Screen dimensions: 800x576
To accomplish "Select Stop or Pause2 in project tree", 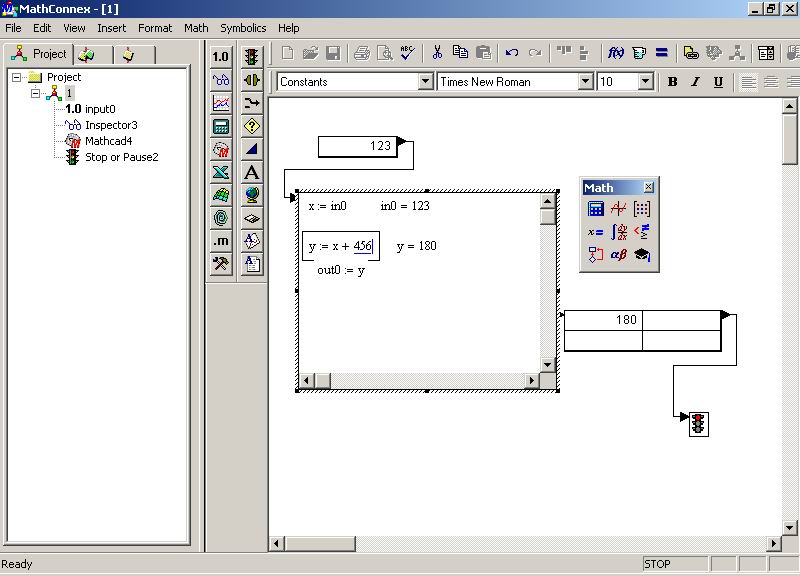I will [112, 157].
